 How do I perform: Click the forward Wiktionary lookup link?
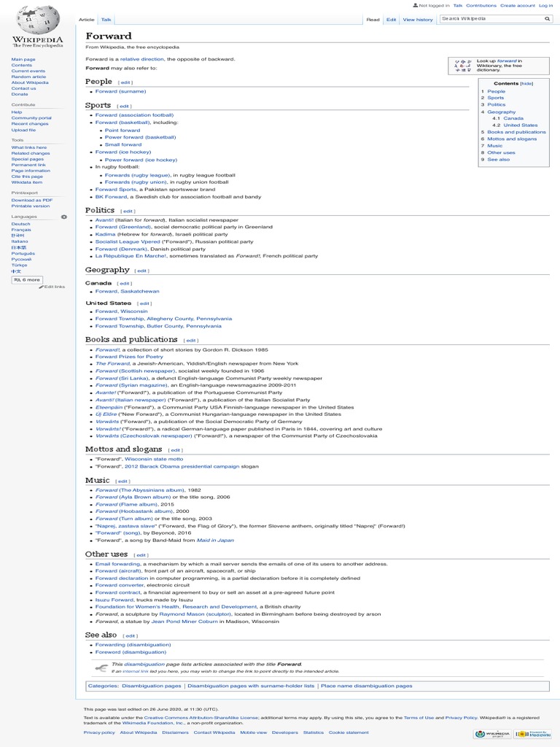tap(507, 61)
